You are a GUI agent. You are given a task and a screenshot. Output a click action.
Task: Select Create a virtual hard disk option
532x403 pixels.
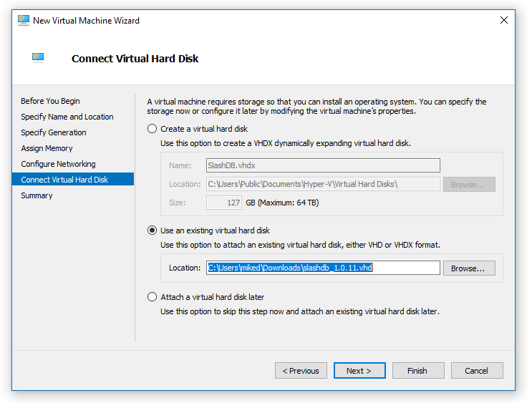tap(152, 129)
